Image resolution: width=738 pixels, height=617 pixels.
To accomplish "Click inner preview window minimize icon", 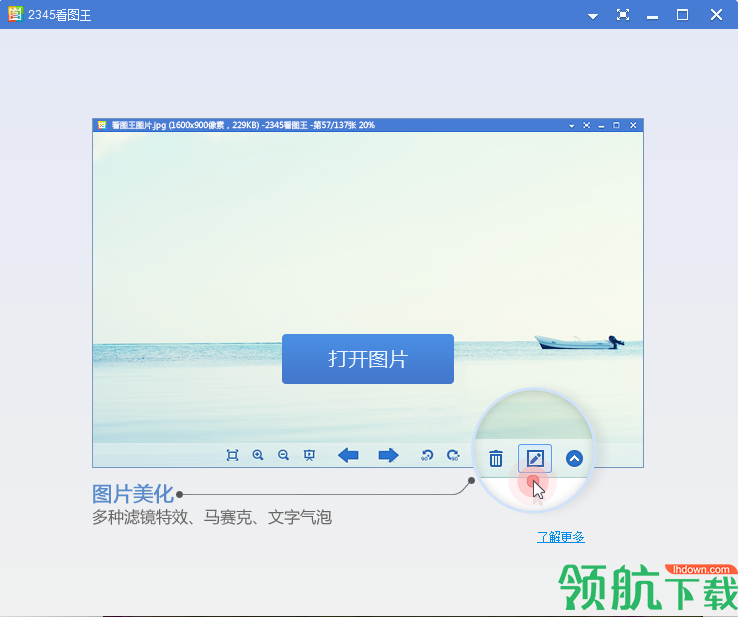I will pos(601,126).
